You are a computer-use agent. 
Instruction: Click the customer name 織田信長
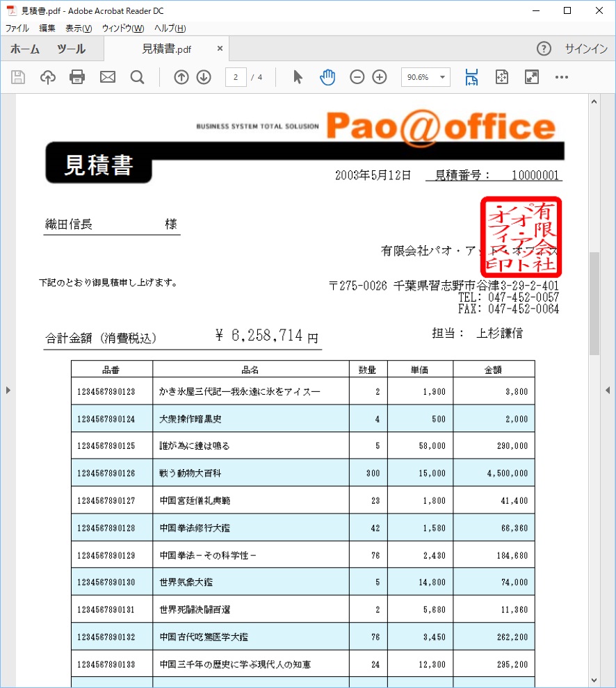[69, 224]
